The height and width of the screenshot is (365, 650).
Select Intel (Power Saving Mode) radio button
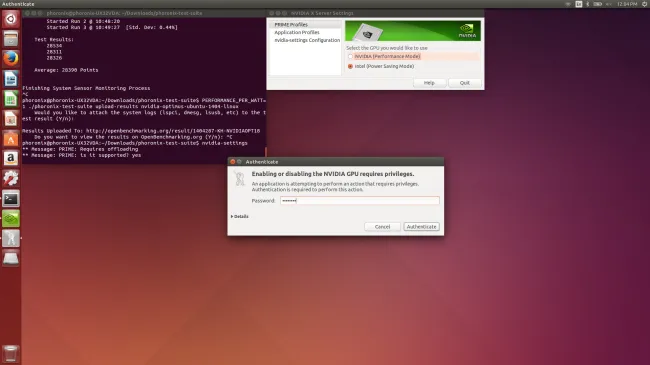[x=351, y=66]
